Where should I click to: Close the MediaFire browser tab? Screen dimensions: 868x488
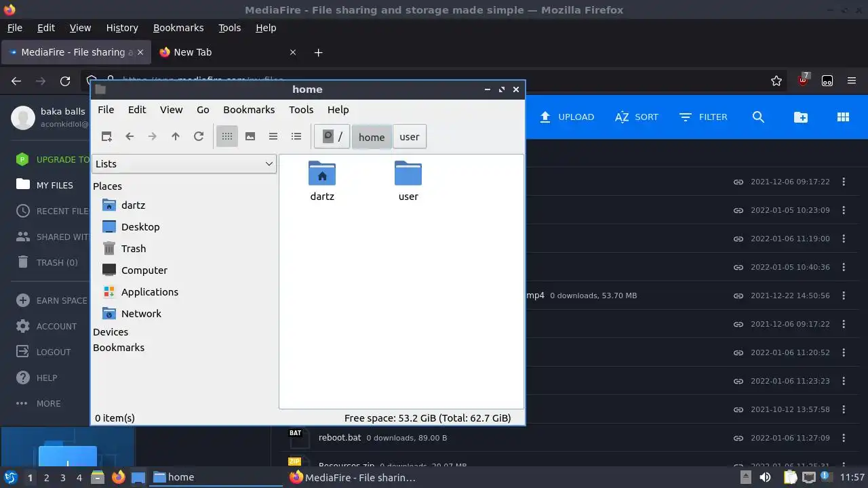pyautogui.click(x=140, y=52)
